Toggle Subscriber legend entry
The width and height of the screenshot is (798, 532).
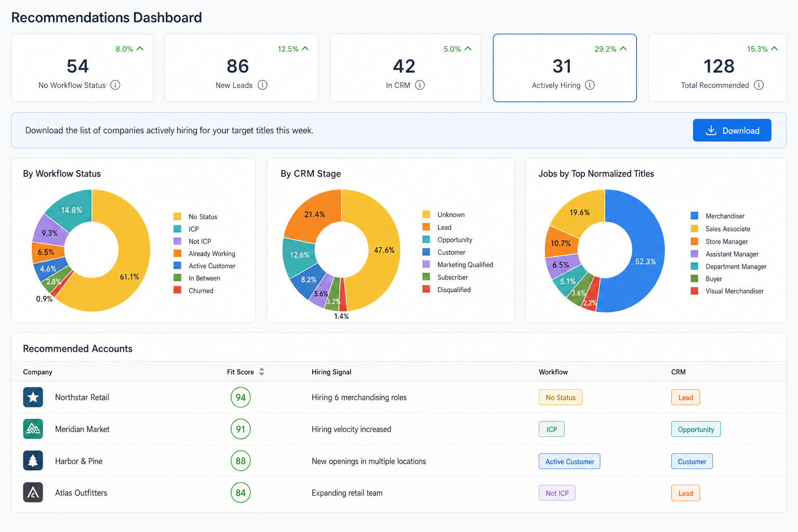coord(445,277)
